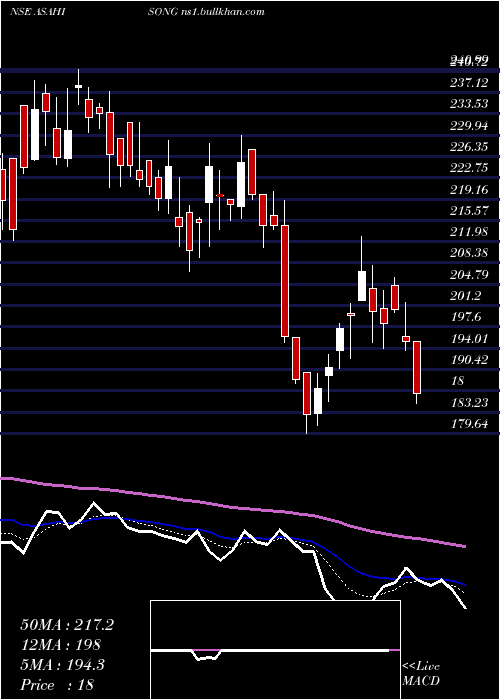Image resolution: width=500 pixels, height=700 pixels.
Task: Click the '12MA : 198' readout
Action: click(61, 645)
